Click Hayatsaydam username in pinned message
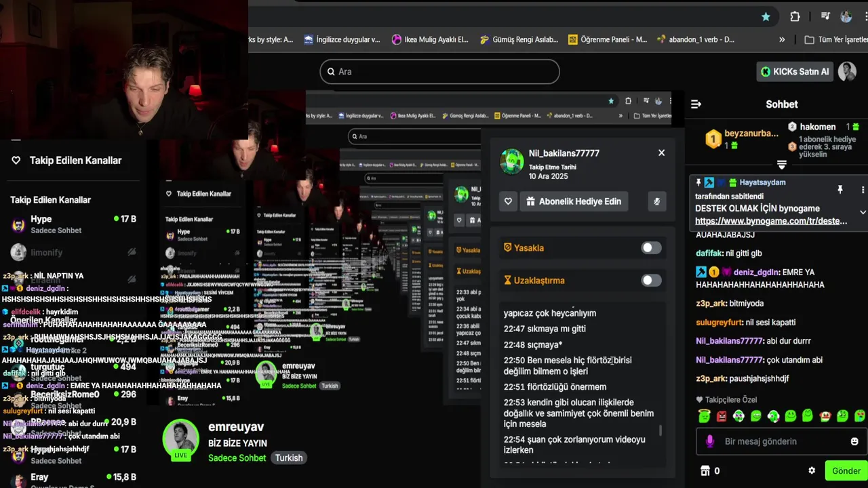Viewport: 868px width, 488px height. click(x=763, y=182)
